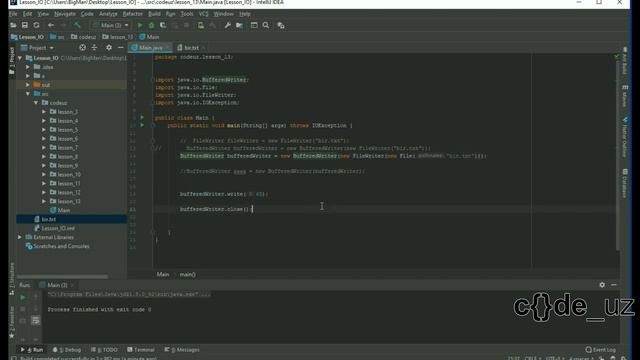Collapse the src folder
Viewport: 640px width, 360px height.
coord(28,94)
